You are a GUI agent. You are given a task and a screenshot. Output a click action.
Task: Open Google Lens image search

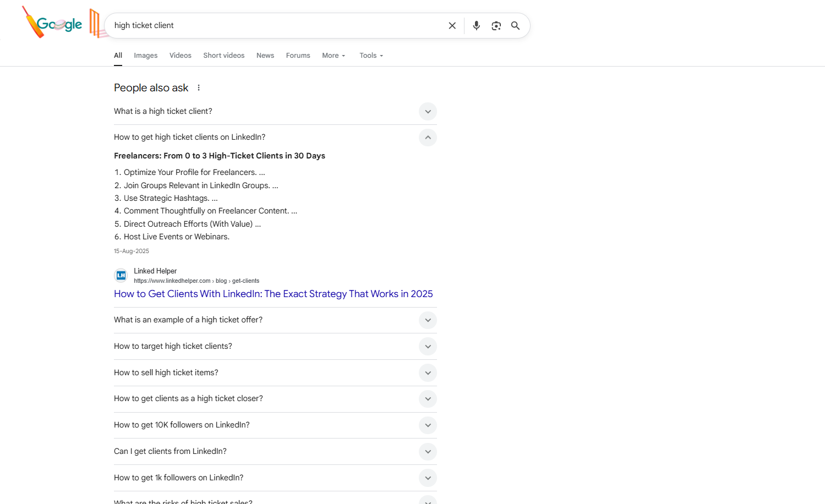click(496, 25)
